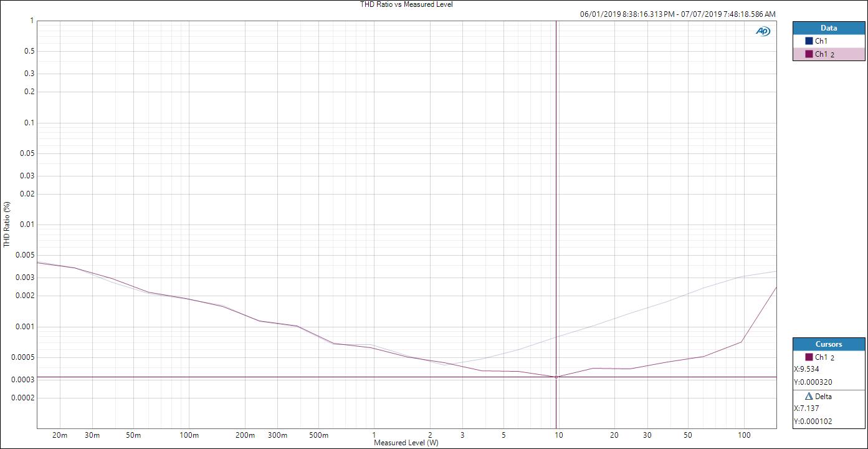Click the Ch1 2 label in the Cursors panel

coord(824,357)
